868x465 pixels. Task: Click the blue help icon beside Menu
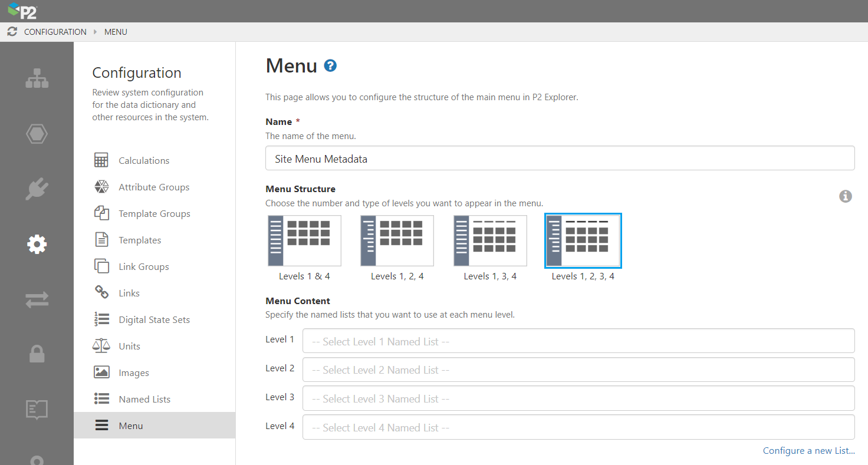tap(330, 65)
